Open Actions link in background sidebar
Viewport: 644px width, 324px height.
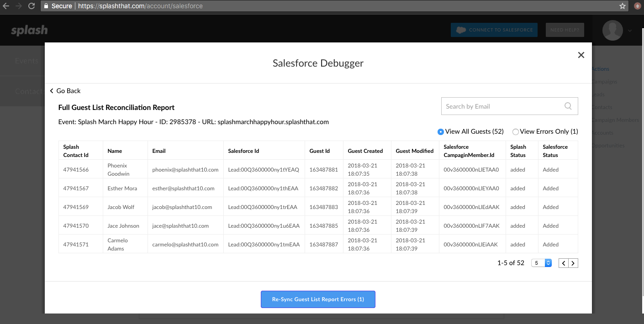pyautogui.click(x=600, y=69)
